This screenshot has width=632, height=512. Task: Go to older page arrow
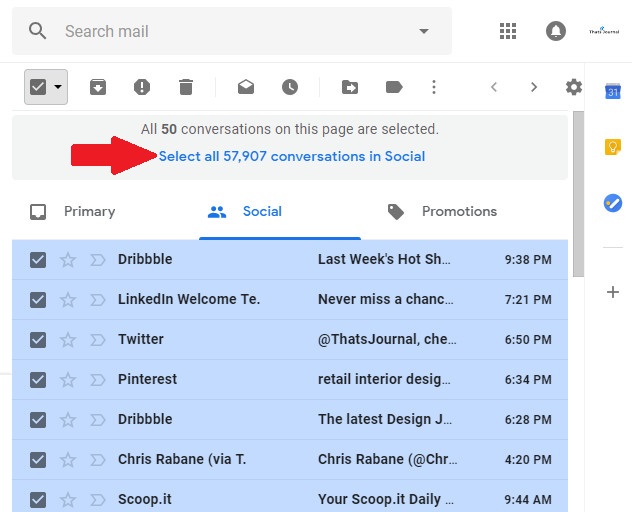point(534,87)
